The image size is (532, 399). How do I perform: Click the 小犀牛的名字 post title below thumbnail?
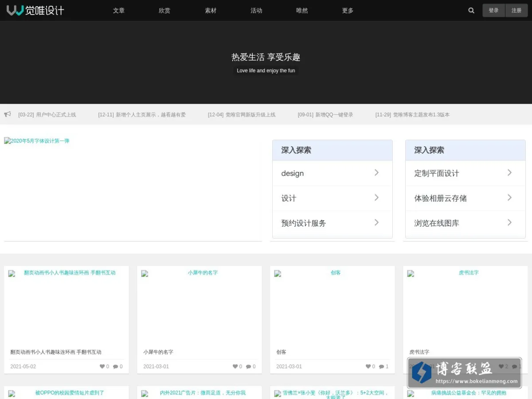point(158,352)
